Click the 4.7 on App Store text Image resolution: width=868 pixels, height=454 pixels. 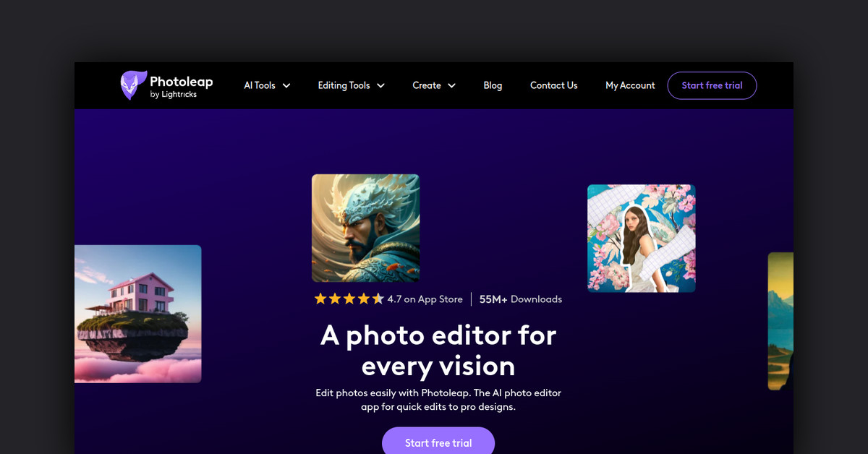[425, 299]
